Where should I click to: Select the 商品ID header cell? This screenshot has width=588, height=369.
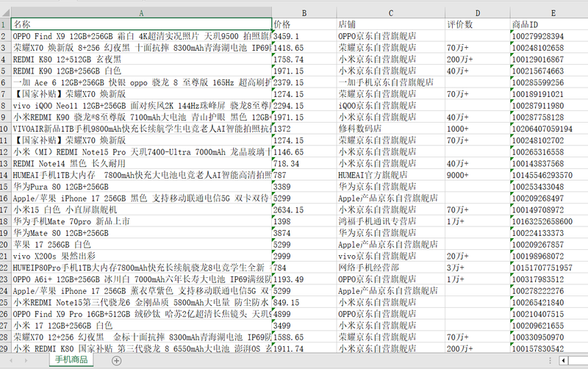coord(549,24)
